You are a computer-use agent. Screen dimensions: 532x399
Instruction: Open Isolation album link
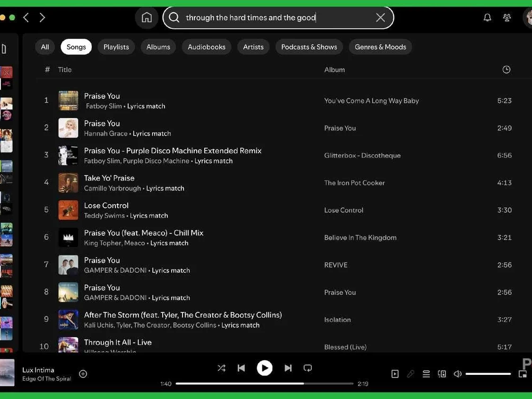coord(337,320)
